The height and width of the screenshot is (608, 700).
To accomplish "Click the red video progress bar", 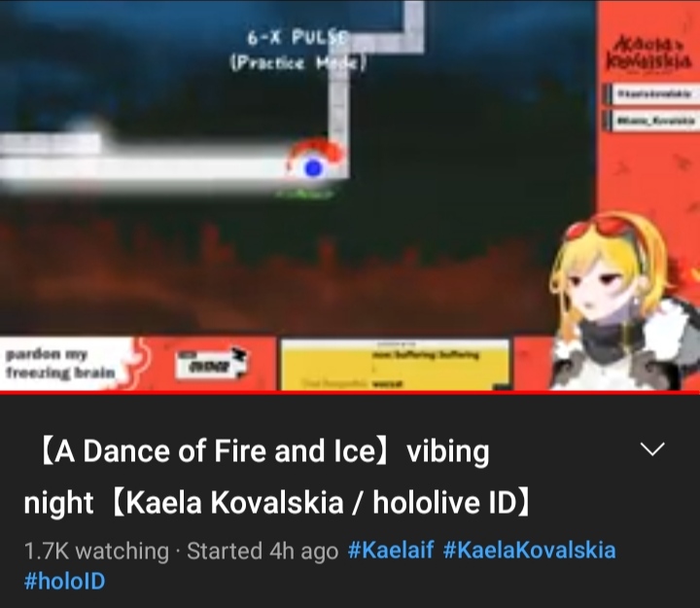I will click(350, 393).
